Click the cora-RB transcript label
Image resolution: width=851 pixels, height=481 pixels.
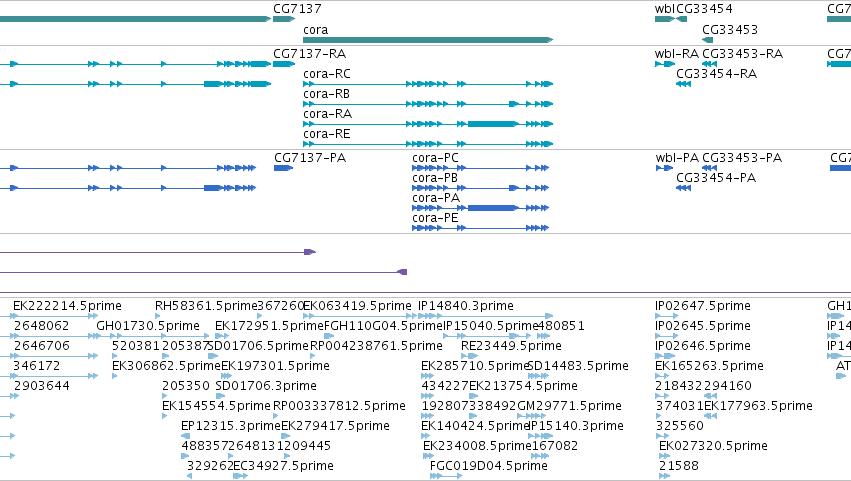(326, 94)
